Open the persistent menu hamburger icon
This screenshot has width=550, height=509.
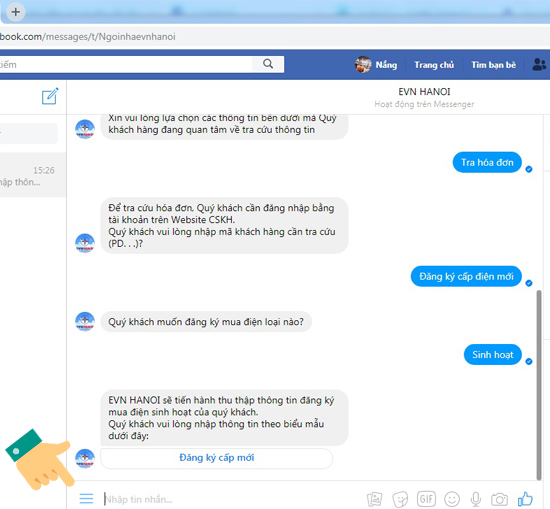(86, 498)
